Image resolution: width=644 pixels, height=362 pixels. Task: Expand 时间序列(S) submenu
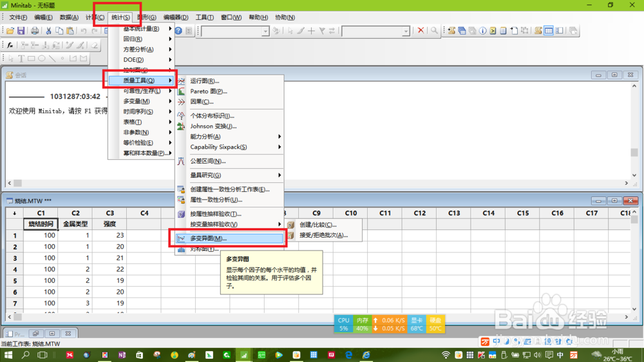(x=142, y=111)
